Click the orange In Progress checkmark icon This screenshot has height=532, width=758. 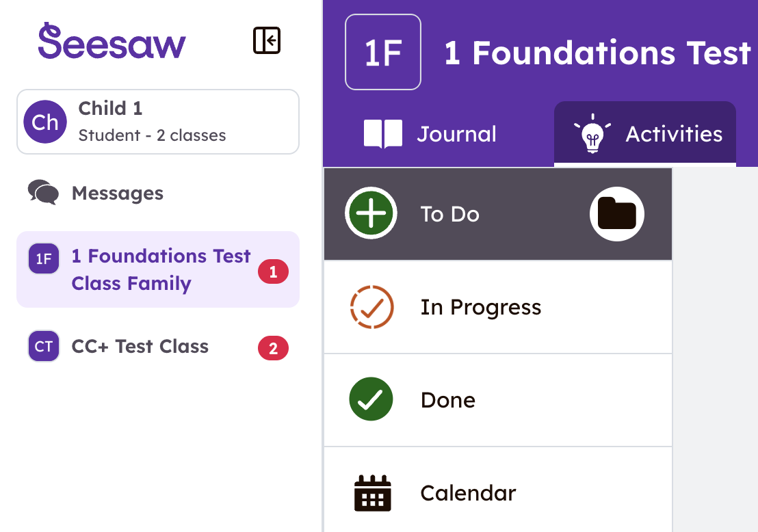[x=371, y=307]
